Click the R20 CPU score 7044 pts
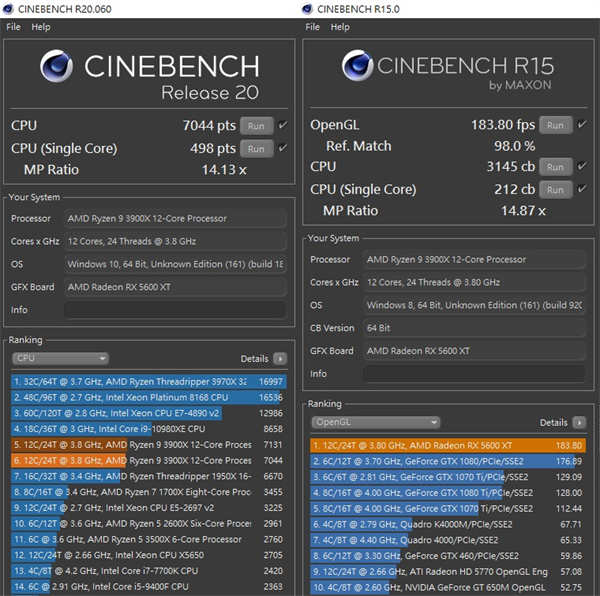The height and width of the screenshot is (596, 600). click(209, 125)
